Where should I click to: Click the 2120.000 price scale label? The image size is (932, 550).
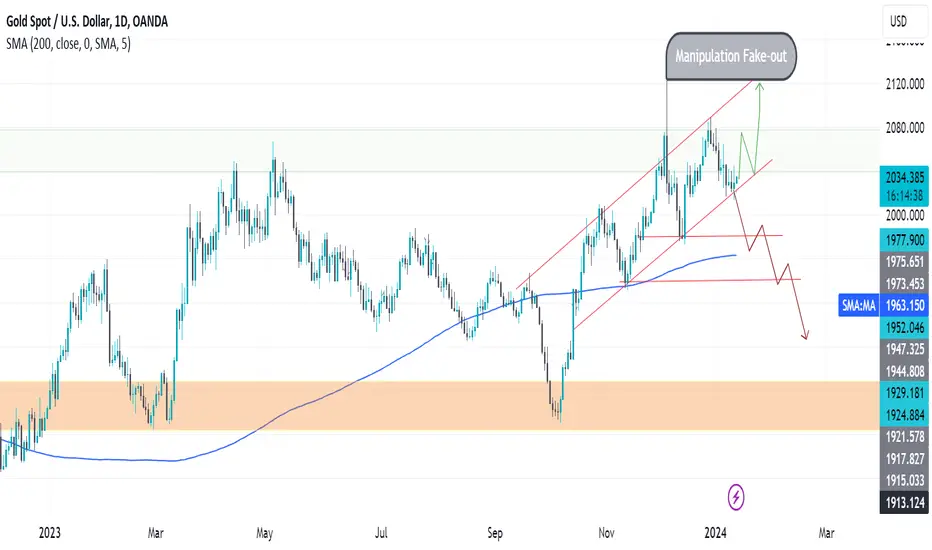click(x=905, y=84)
